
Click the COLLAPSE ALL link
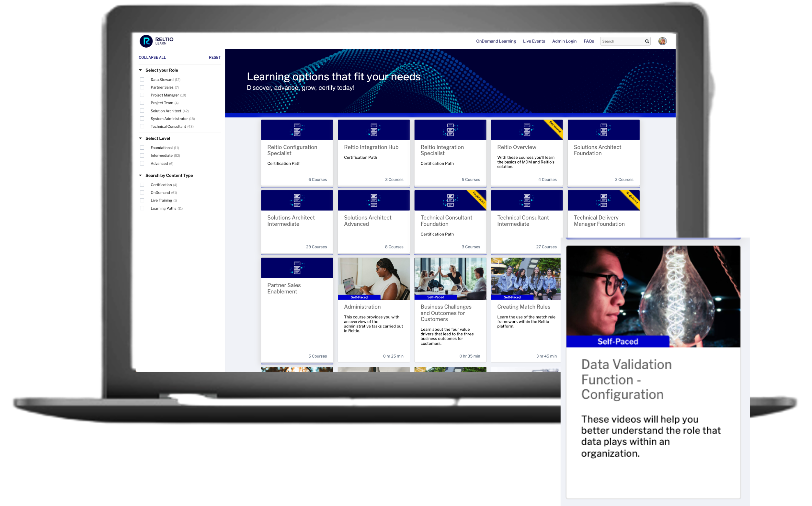(x=152, y=58)
